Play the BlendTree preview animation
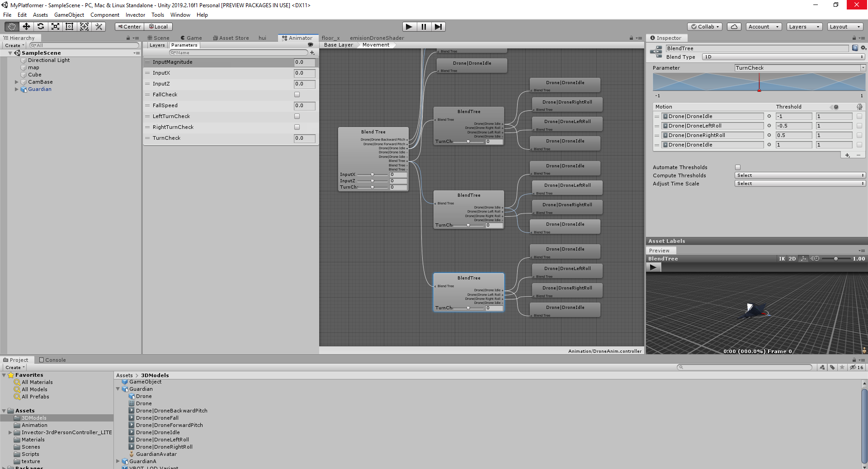The width and height of the screenshot is (868, 469). 653,267
